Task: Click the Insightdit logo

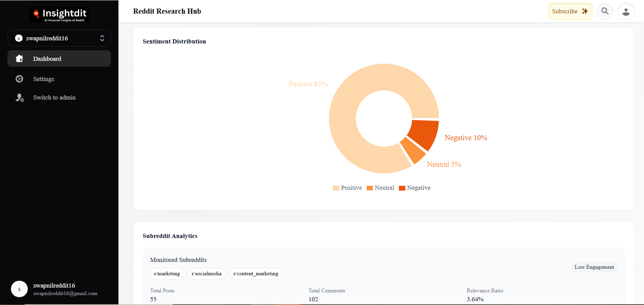Action: coord(59,15)
